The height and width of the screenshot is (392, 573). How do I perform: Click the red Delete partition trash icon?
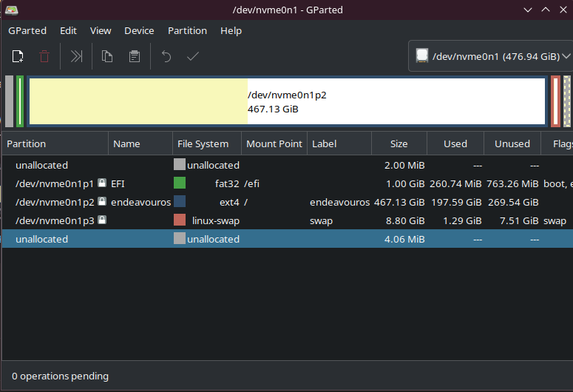(44, 56)
